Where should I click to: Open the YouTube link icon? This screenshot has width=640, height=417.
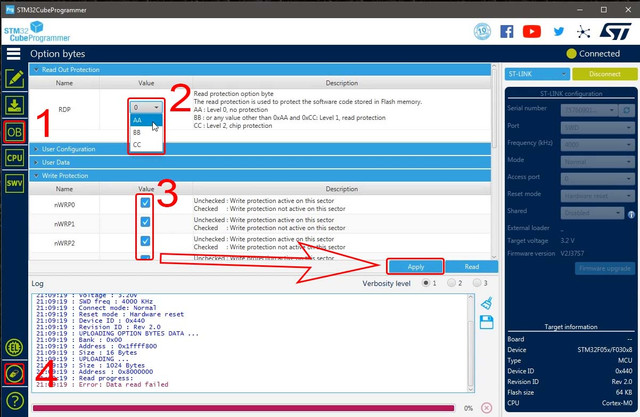(x=532, y=31)
